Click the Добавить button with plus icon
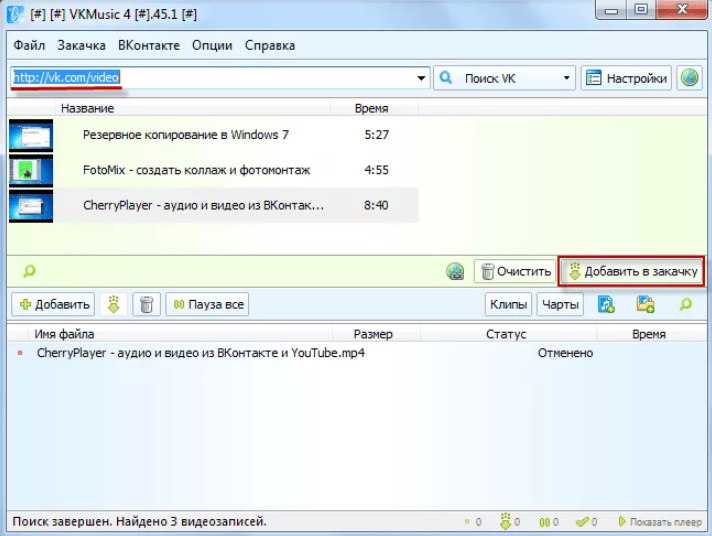 (54, 304)
